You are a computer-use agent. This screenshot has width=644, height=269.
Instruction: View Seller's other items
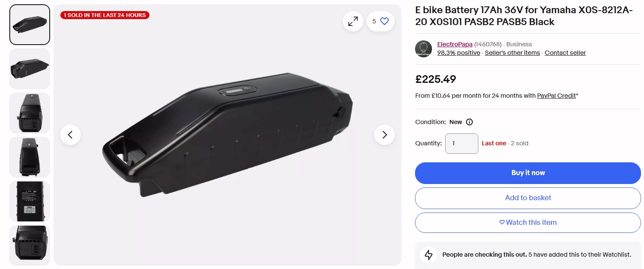512,53
